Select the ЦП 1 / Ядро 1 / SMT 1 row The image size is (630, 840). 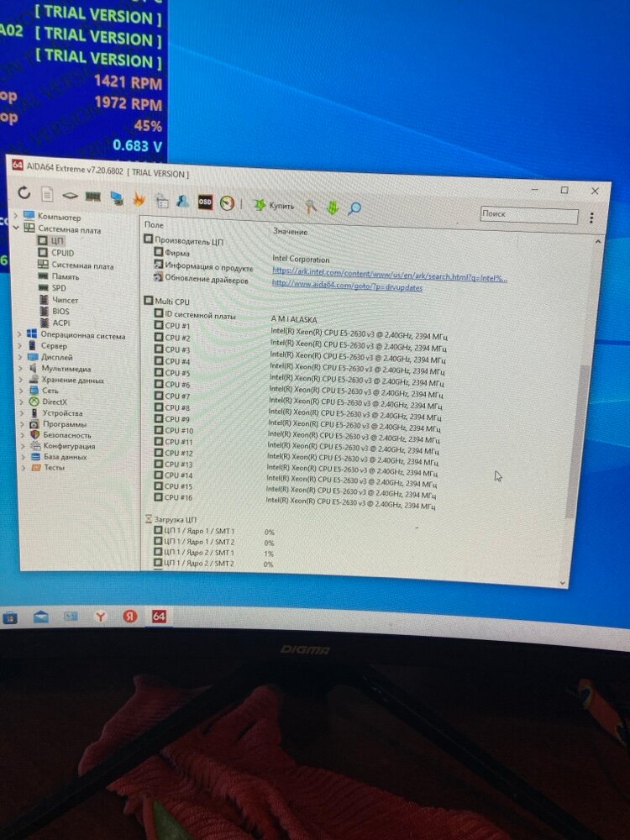[214, 531]
